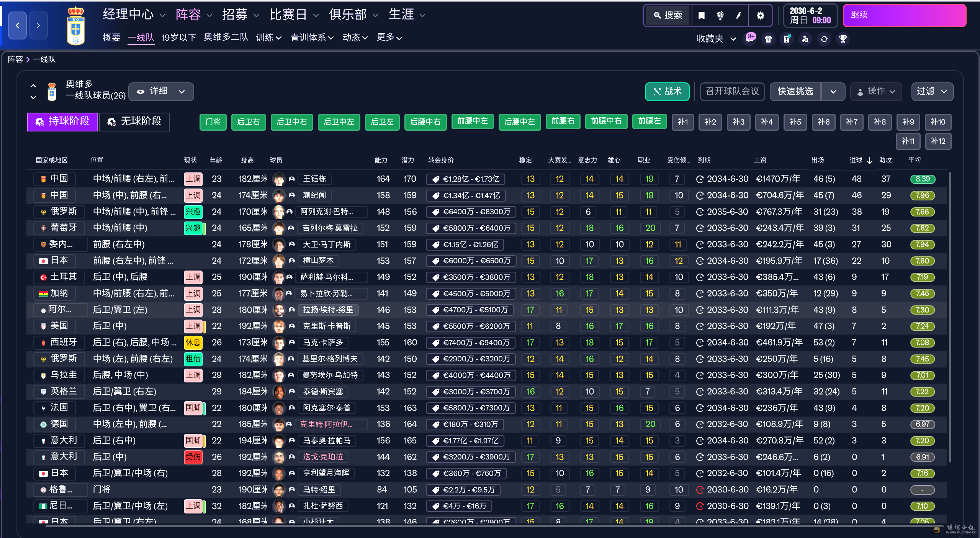Open the bookmark icon in the top toolbar
The image size is (980, 538).
pos(701,15)
